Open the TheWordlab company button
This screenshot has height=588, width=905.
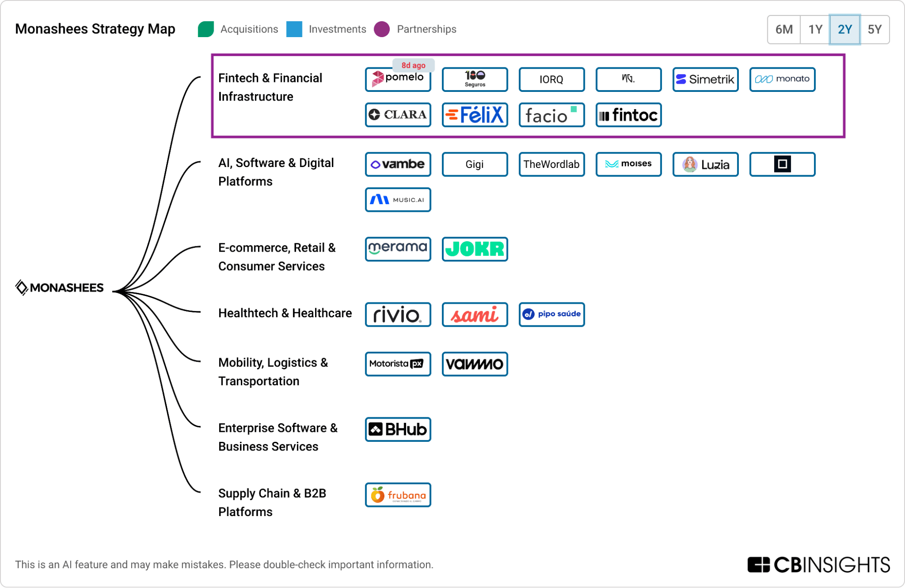pyautogui.click(x=551, y=164)
